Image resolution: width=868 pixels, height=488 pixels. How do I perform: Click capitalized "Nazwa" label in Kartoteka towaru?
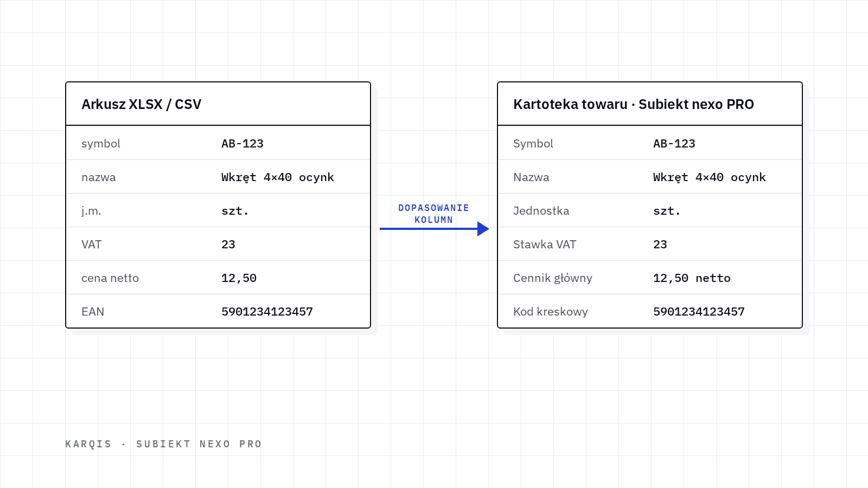531,177
